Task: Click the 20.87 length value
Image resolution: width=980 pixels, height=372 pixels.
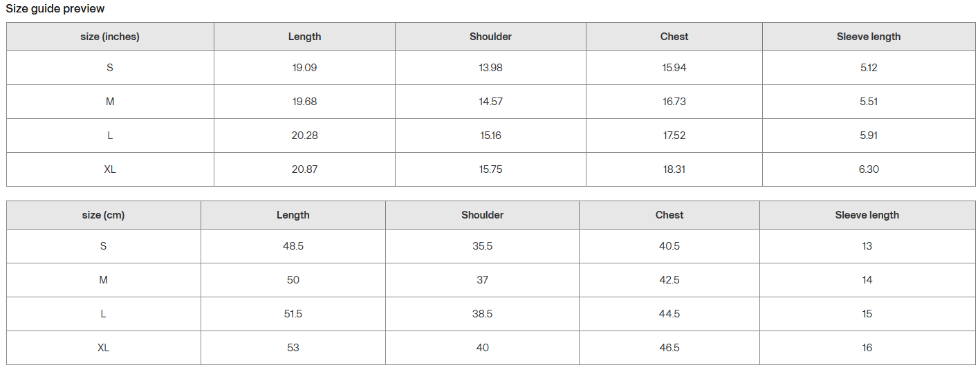Action: tap(304, 169)
